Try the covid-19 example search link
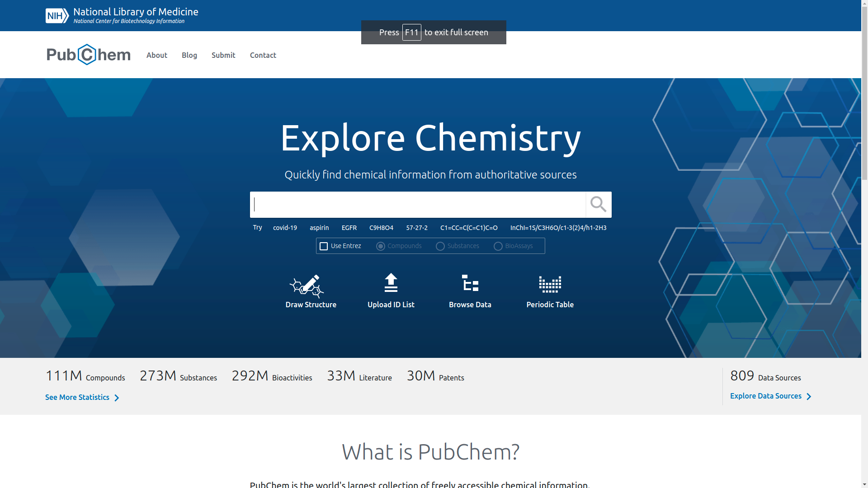The width and height of the screenshot is (868, 488). [x=285, y=228]
